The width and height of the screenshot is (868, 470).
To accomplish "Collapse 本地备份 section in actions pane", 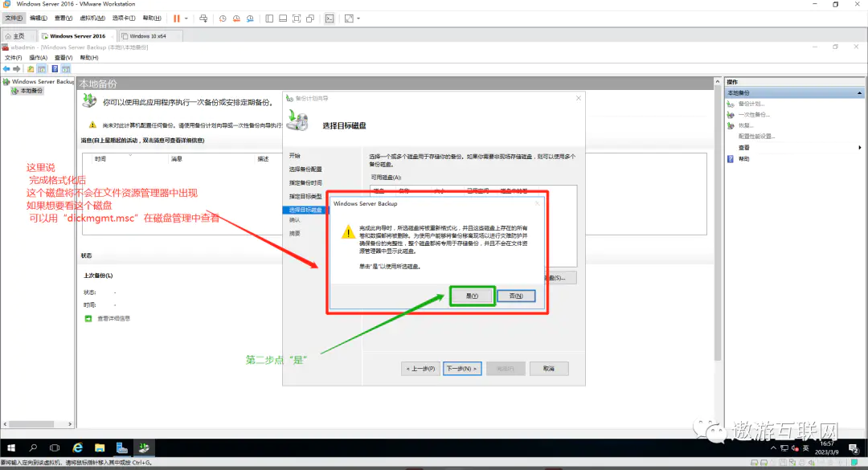I will pyautogui.click(x=859, y=93).
